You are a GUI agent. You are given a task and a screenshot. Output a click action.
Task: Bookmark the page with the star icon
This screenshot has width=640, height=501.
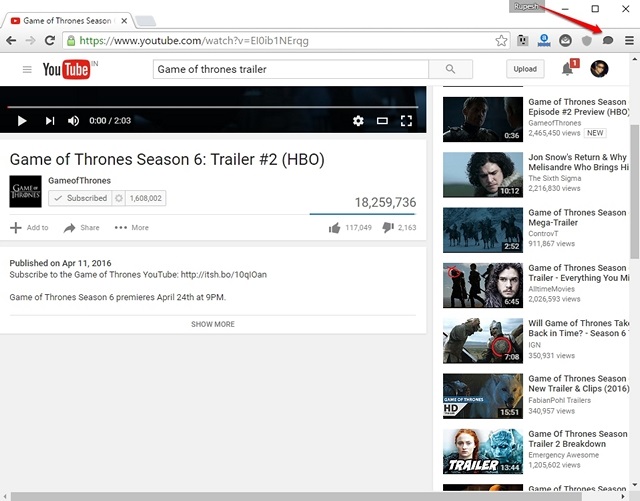(x=501, y=40)
